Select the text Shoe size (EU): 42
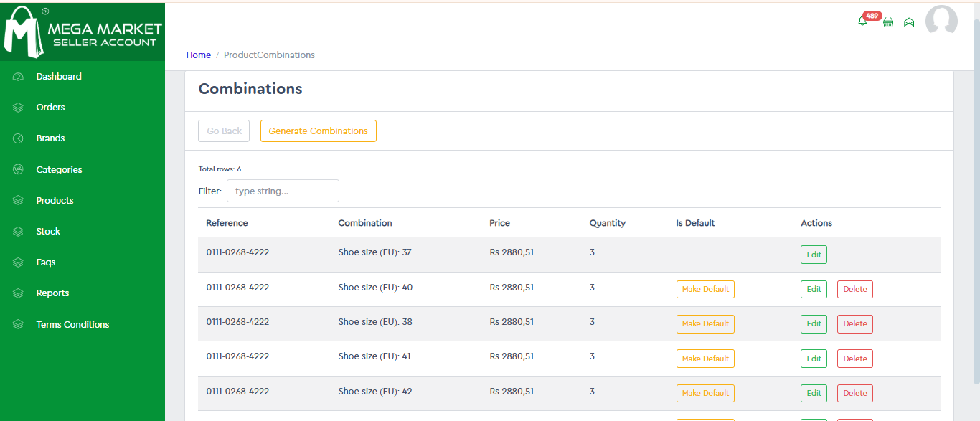The height and width of the screenshot is (421, 980). (375, 392)
